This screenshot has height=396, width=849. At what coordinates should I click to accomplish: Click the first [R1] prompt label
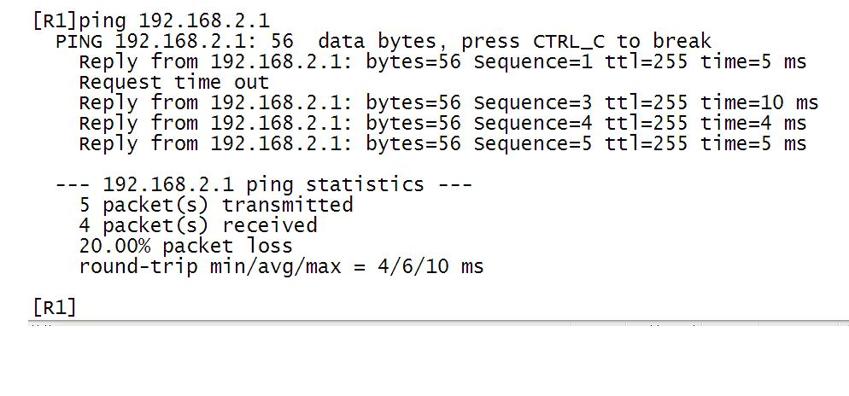pos(55,21)
